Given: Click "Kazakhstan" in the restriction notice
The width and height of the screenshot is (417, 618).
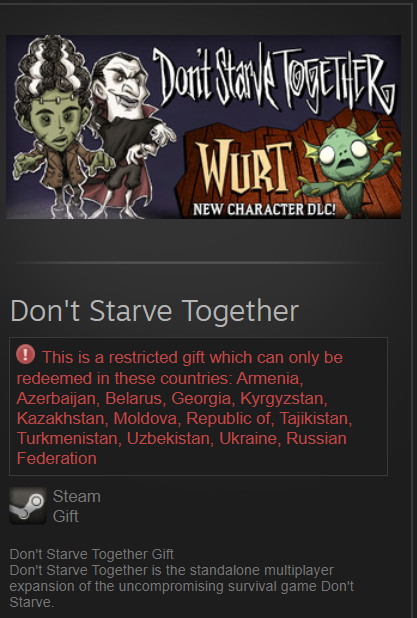Looking at the screenshot, I should click(62, 419).
